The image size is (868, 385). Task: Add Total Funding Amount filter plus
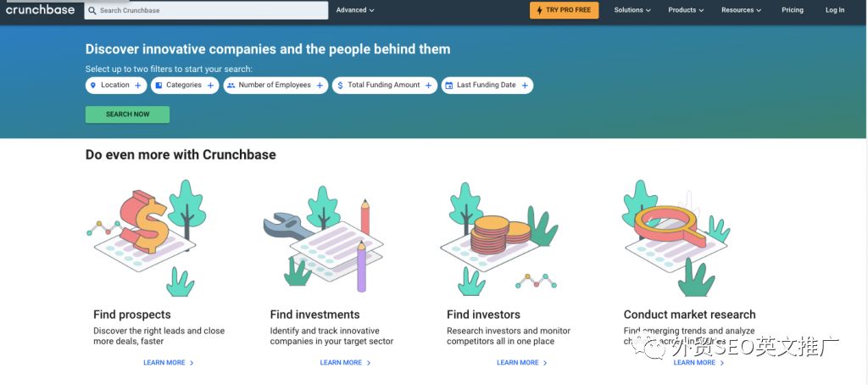[x=428, y=86]
